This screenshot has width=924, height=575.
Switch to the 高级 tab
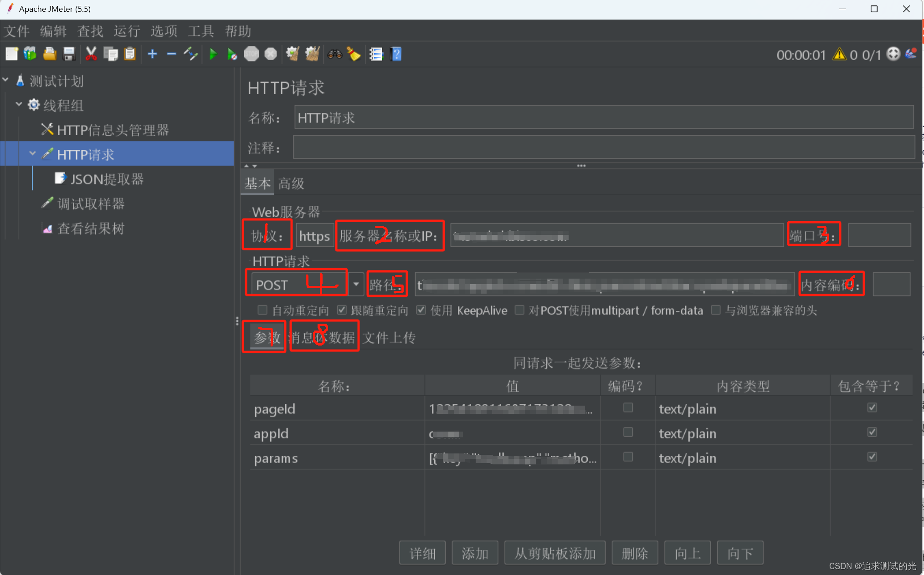pyautogui.click(x=291, y=183)
